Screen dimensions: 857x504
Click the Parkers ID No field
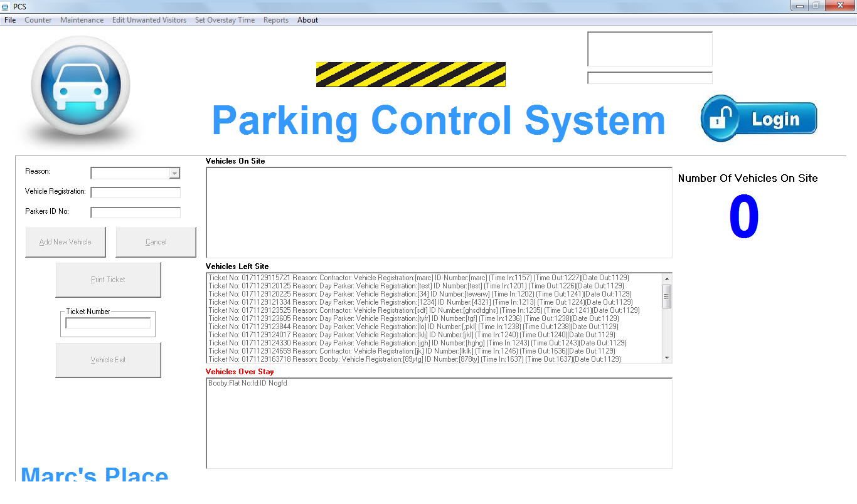(x=136, y=213)
